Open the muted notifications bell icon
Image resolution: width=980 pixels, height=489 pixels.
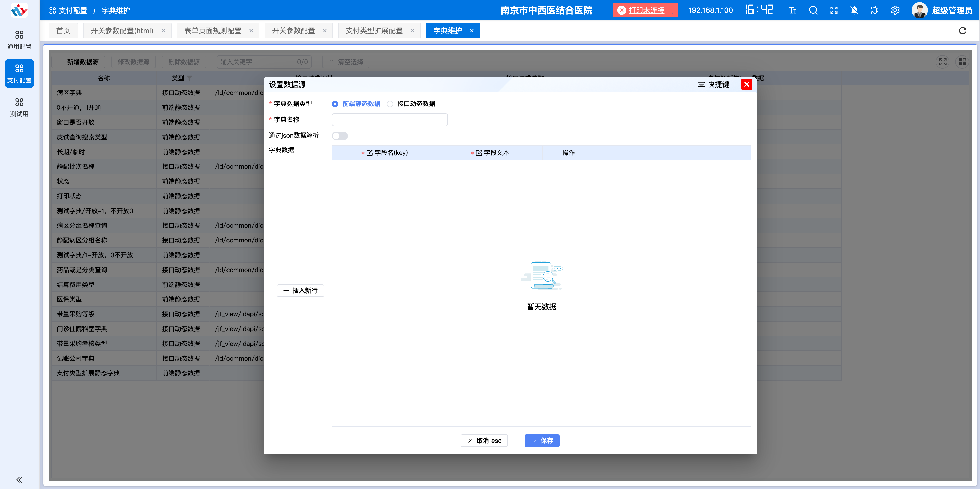point(854,10)
